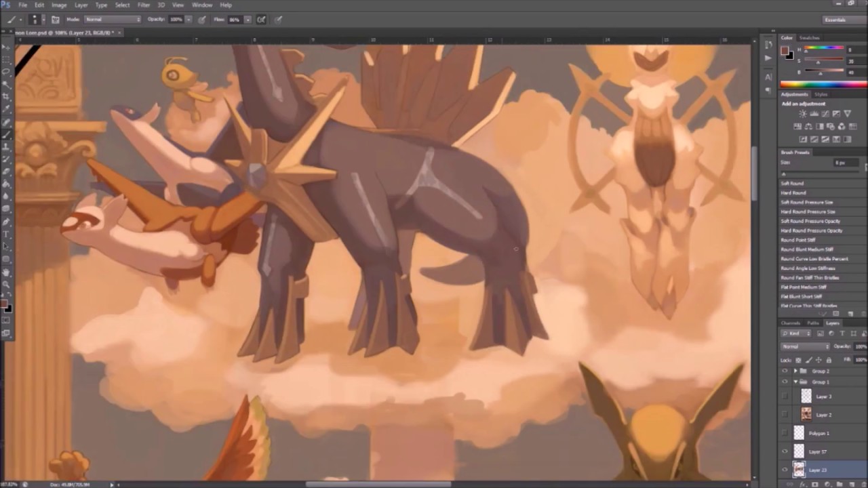Add a layer mask
The image size is (868, 488).
(x=815, y=485)
